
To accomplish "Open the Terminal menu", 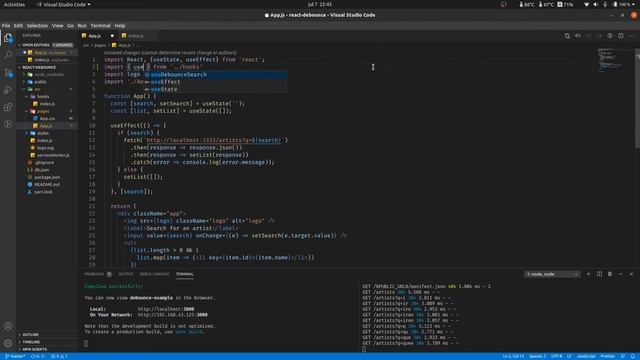I will [x=100, y=26].
